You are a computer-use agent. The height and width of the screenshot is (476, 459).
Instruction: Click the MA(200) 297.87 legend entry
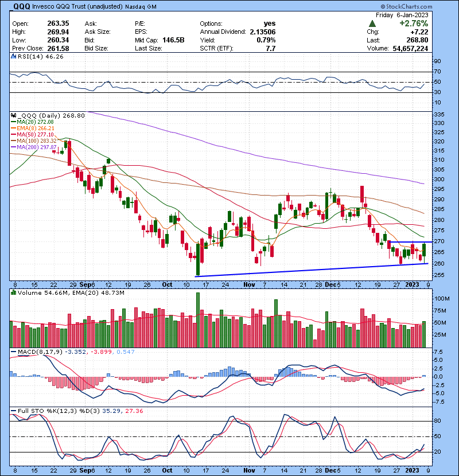pyautogui.click(x=37, y=147)
